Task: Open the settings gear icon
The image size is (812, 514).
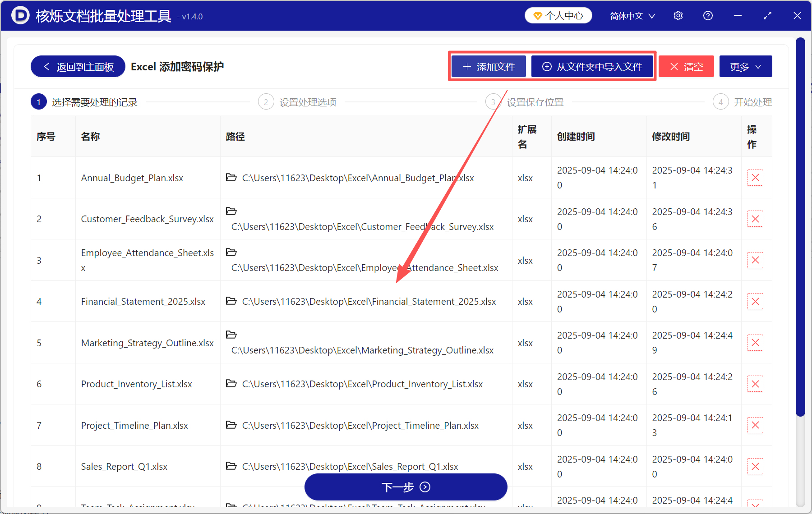Action: point(678,15)
